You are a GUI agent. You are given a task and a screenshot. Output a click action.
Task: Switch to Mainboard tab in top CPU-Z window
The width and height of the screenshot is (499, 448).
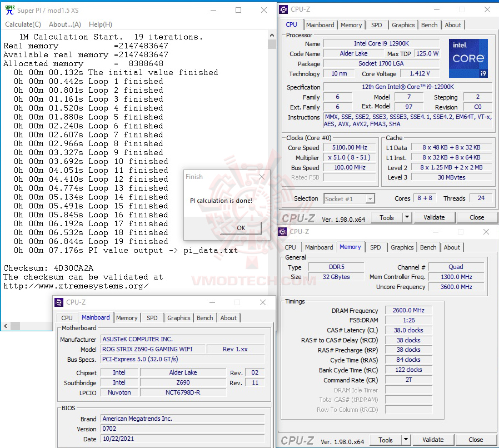pos(320,25)
